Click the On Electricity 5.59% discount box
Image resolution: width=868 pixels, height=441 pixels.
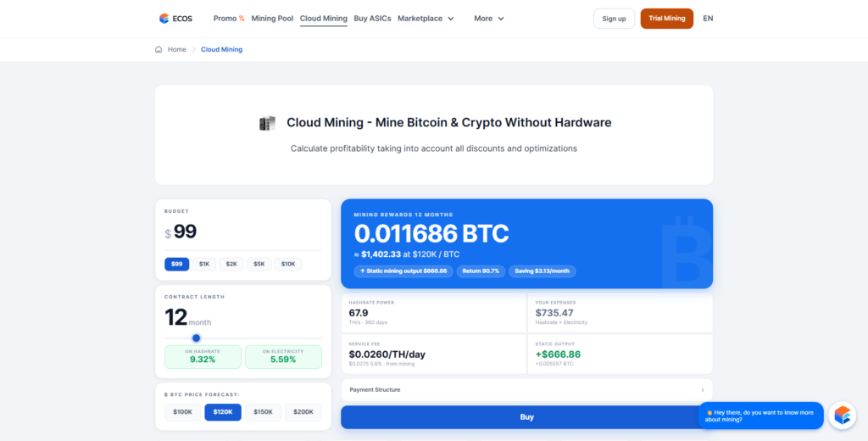[x=283, y=357]
